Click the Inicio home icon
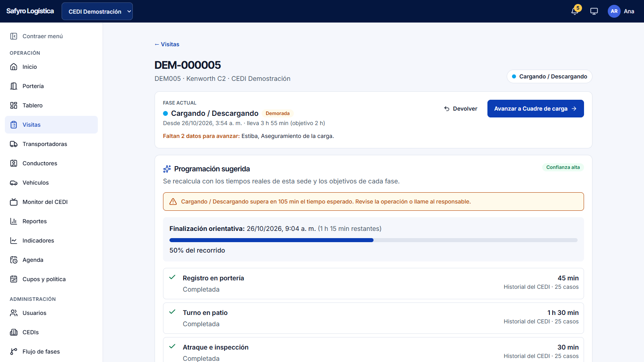 coord(14,67)
